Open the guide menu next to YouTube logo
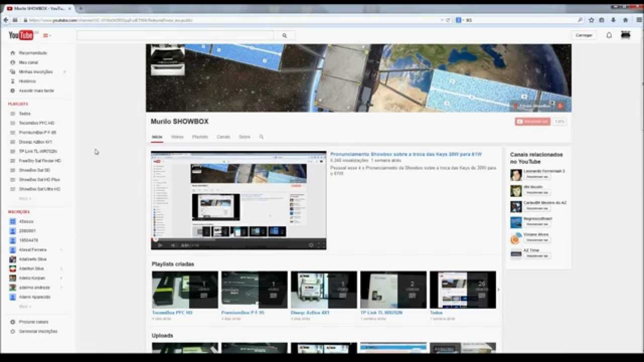The image size is (644, 362). pyautogui.click(x=47, y=36)
